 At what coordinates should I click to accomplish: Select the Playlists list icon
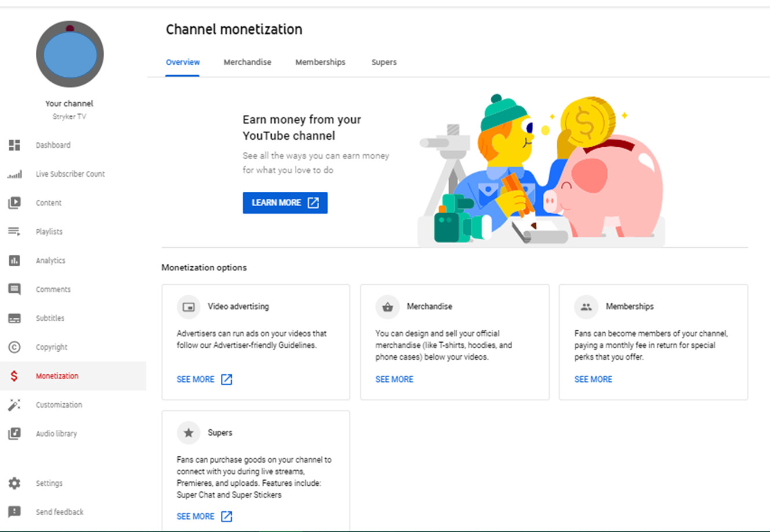[14, 232]
